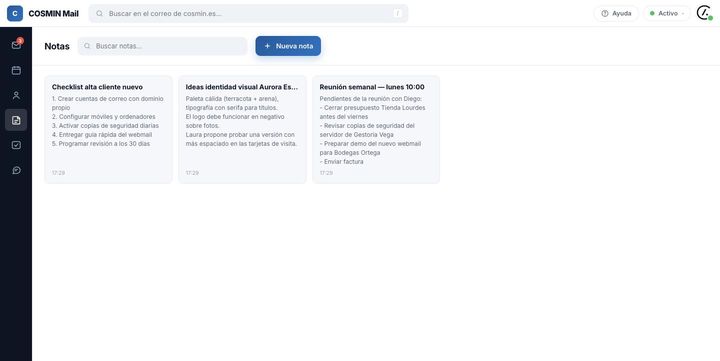Click the user avatar in top right

click(704, 13)
